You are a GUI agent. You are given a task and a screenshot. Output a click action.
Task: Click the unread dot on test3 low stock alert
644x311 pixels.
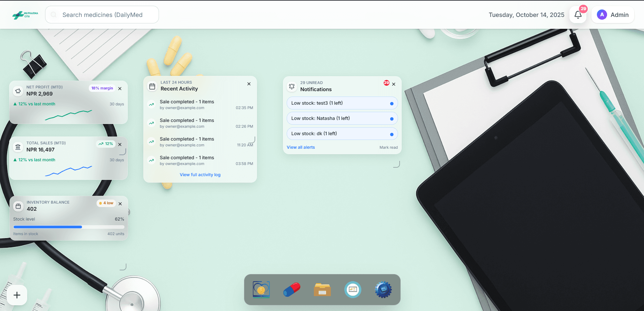[392, 103]
